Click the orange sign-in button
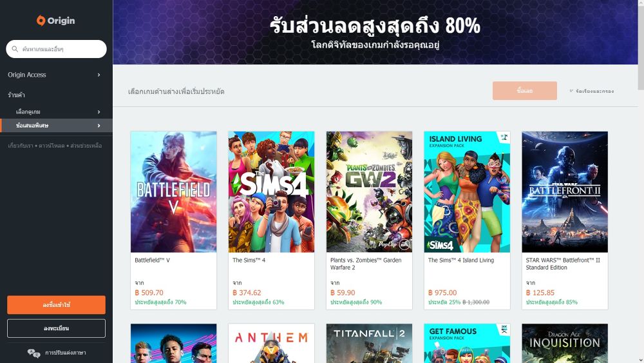644x363 pixels. coord(56,305)
